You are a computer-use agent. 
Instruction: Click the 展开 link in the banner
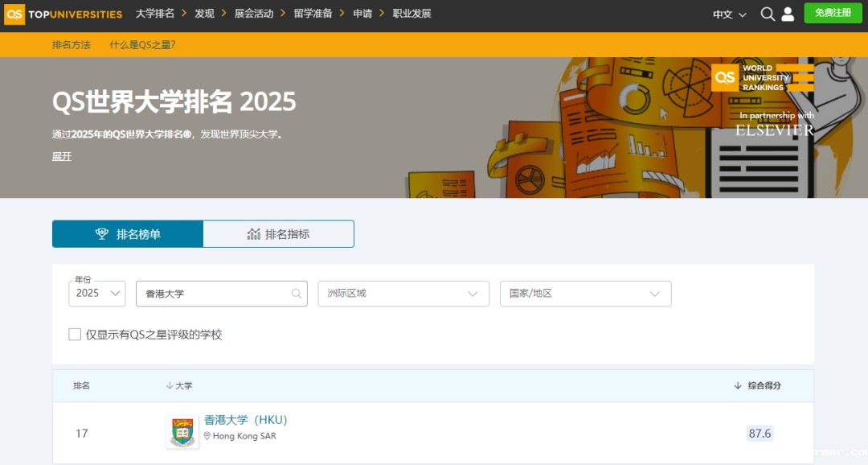[x=61, y=156]
